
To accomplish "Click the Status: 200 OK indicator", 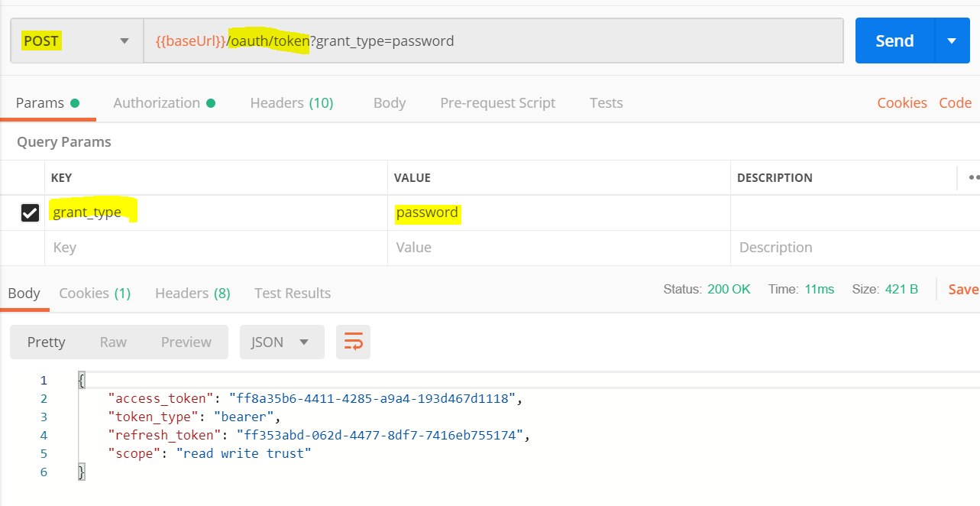I will coord(708,289).
